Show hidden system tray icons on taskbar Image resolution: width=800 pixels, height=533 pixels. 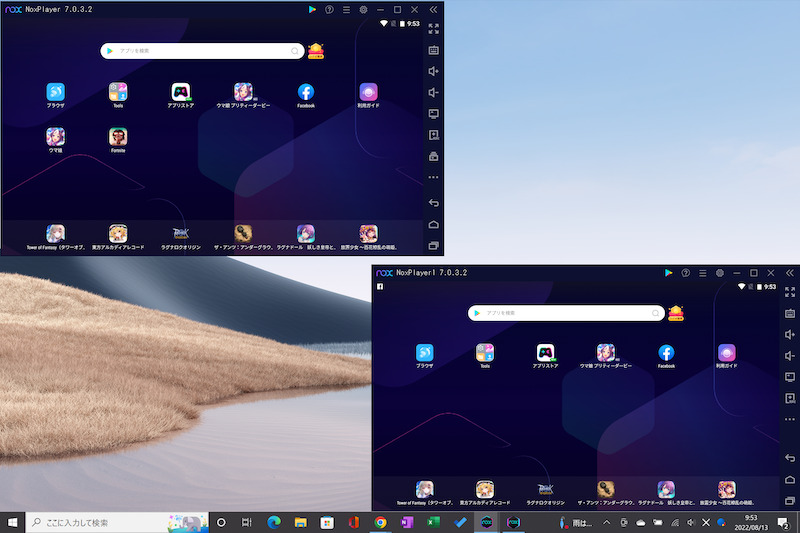pos(606,523)
